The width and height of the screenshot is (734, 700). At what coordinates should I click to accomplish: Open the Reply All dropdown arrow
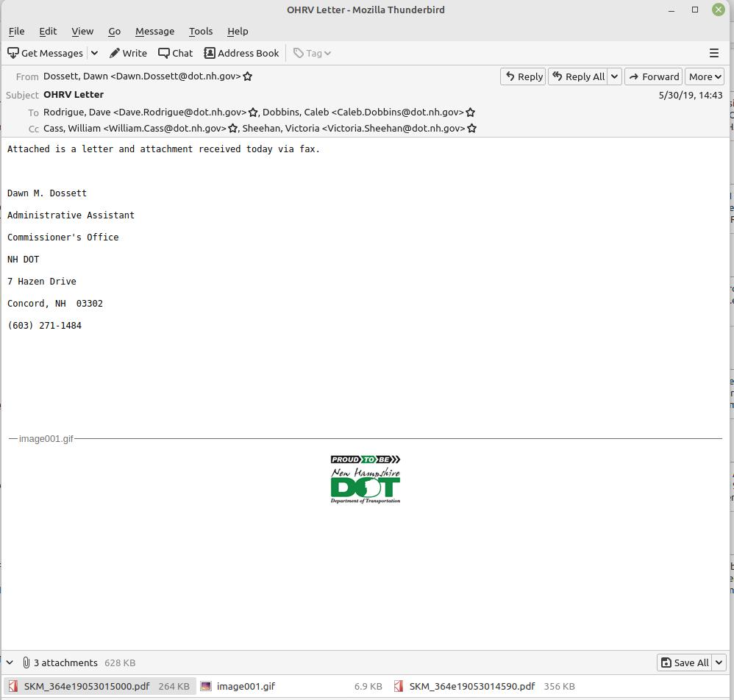coord(614,76)
